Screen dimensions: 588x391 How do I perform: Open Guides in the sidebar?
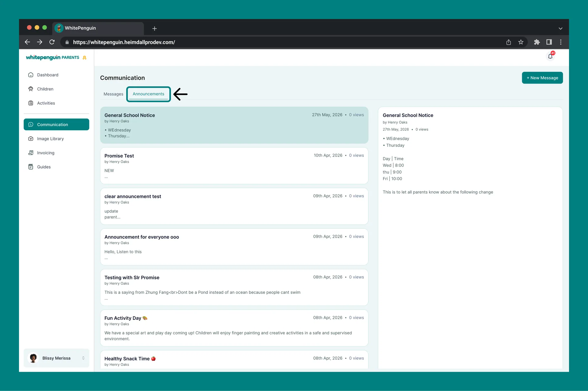click(x=56, y=167)
